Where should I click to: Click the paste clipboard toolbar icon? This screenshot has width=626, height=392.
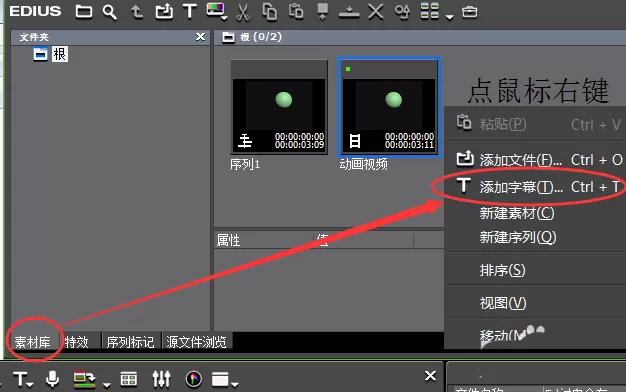(296, 12)
